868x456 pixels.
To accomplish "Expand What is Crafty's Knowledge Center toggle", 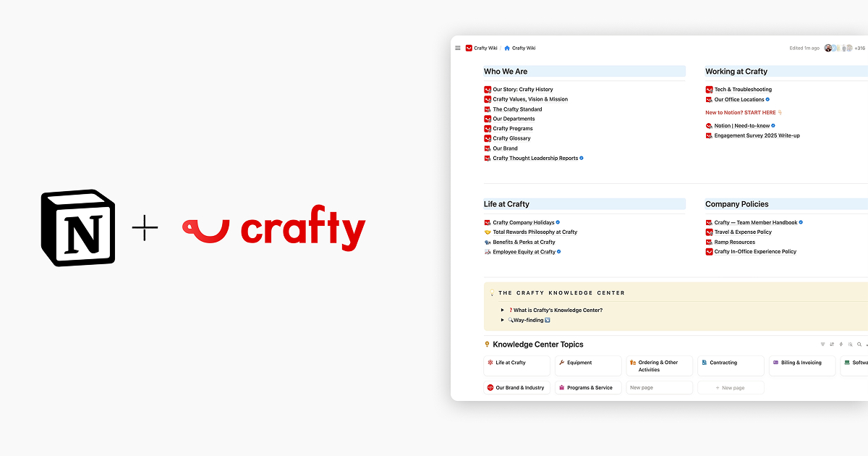I will [503, 310].
